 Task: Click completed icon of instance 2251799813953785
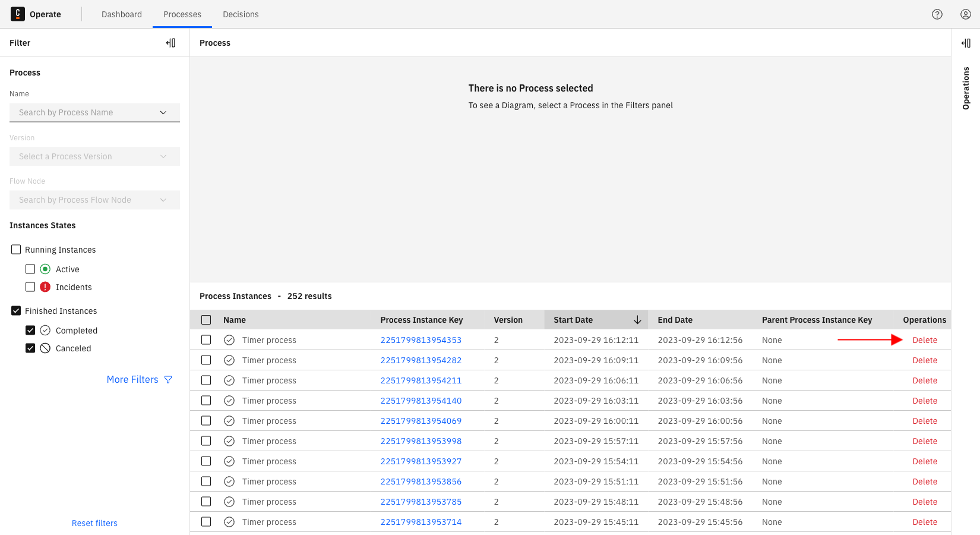[229, 502]
